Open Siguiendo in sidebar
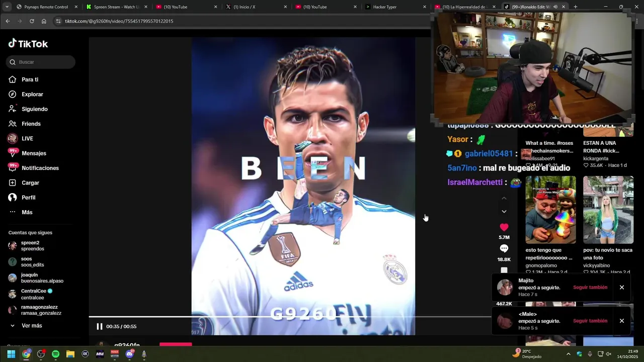This screenshot has width=644, height=362. point(34,109)
